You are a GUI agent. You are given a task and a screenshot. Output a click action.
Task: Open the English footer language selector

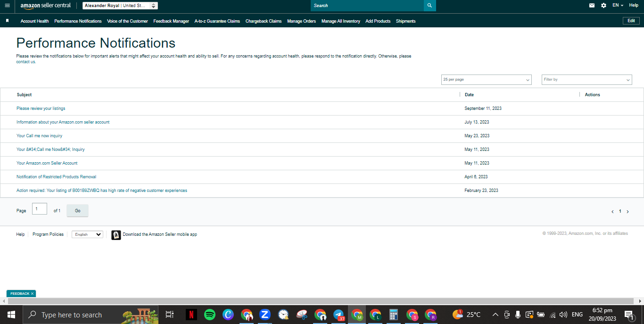pyautogui.click(x=87, y=234)
